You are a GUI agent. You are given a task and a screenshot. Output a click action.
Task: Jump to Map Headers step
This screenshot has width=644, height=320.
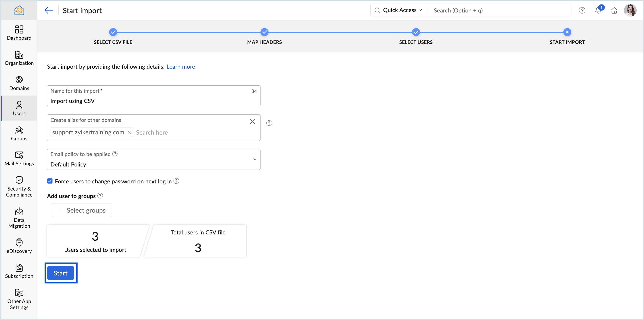point(264,32)
